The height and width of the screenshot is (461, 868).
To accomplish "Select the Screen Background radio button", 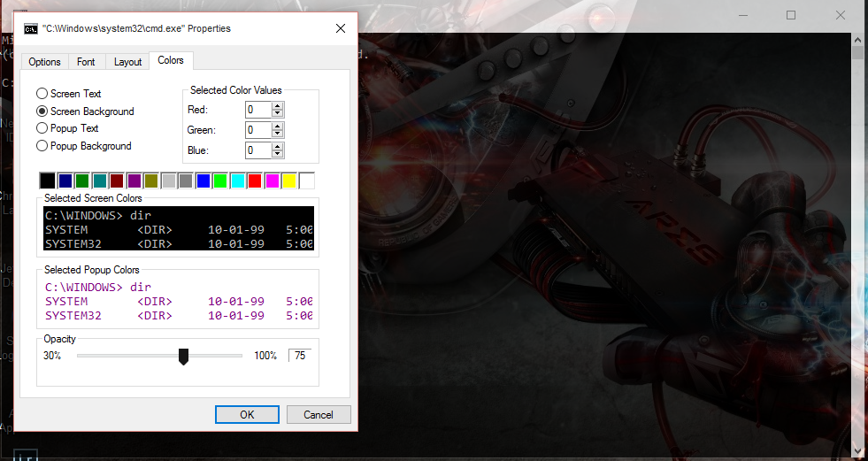I will coord(42,111).
